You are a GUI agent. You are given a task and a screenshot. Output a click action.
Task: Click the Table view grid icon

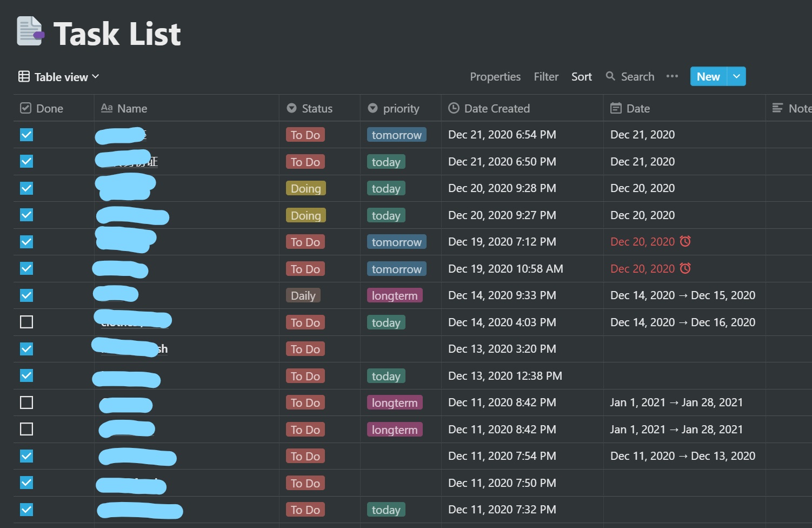[24, 77]
